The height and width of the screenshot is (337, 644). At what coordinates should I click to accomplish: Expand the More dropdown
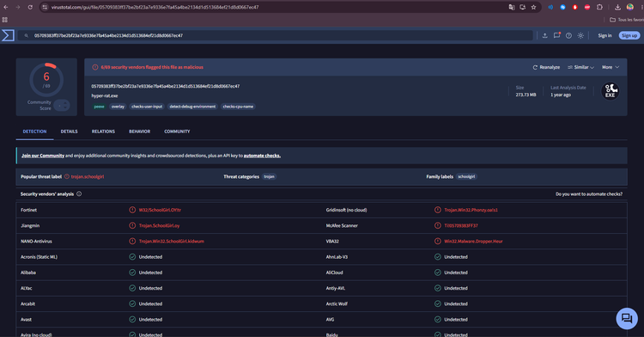coord(611,67)
